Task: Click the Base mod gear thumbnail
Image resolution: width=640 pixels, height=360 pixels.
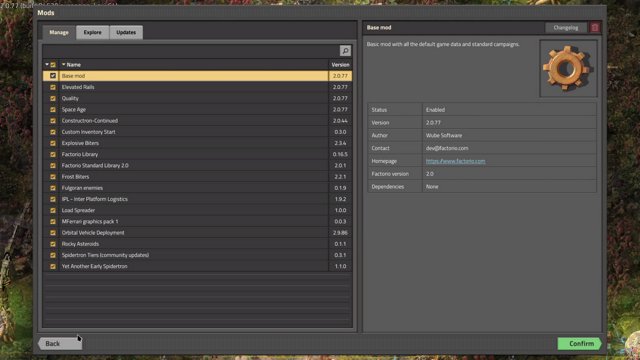Action: coord(568,68)
